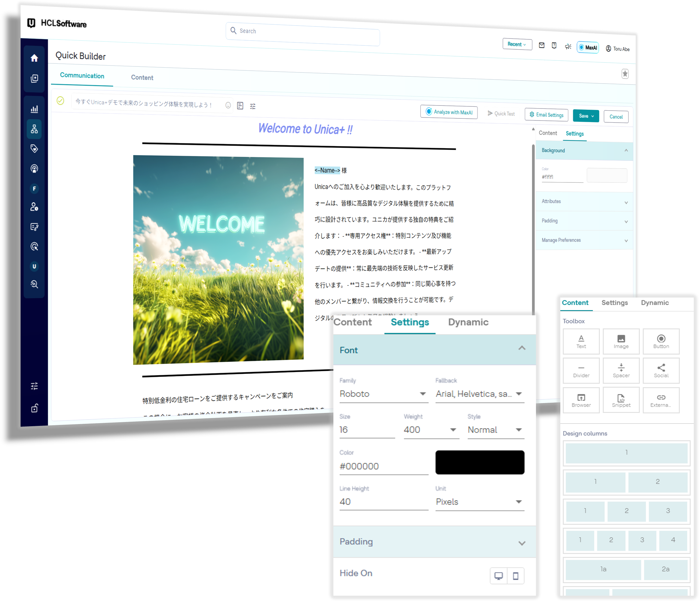Click the emoji icon in subject line
The width and height of the screenshot is (700, 602).
point(228,105)
